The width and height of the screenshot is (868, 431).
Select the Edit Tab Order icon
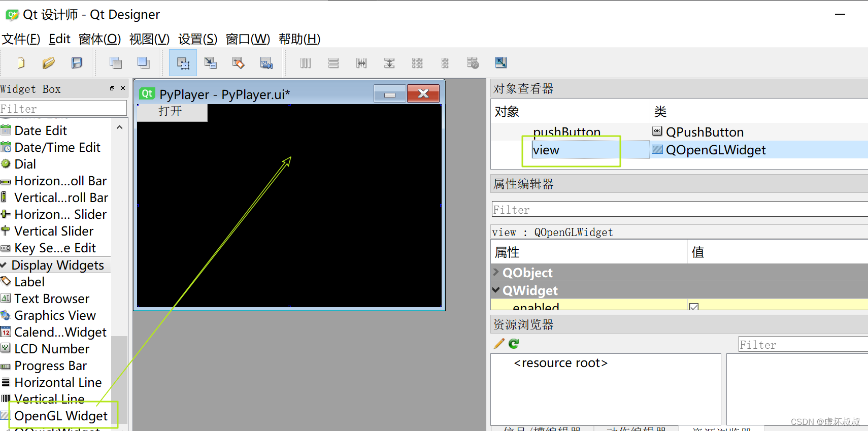coord(266,63)
